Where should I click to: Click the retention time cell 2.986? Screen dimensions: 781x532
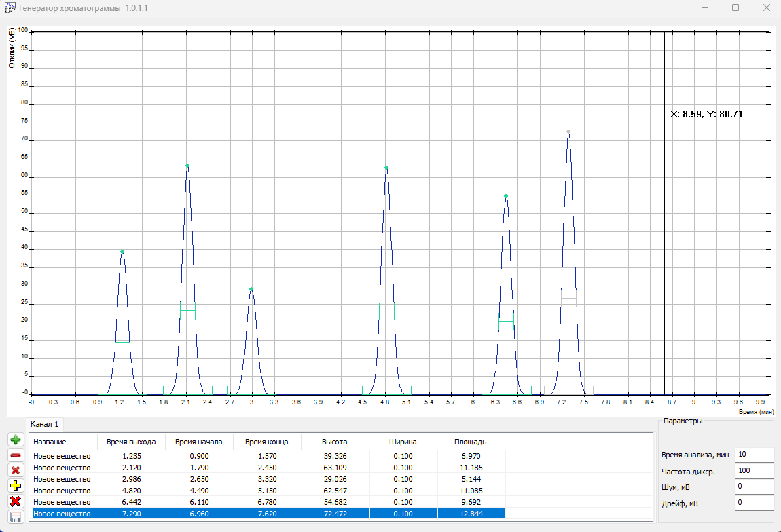132,479
